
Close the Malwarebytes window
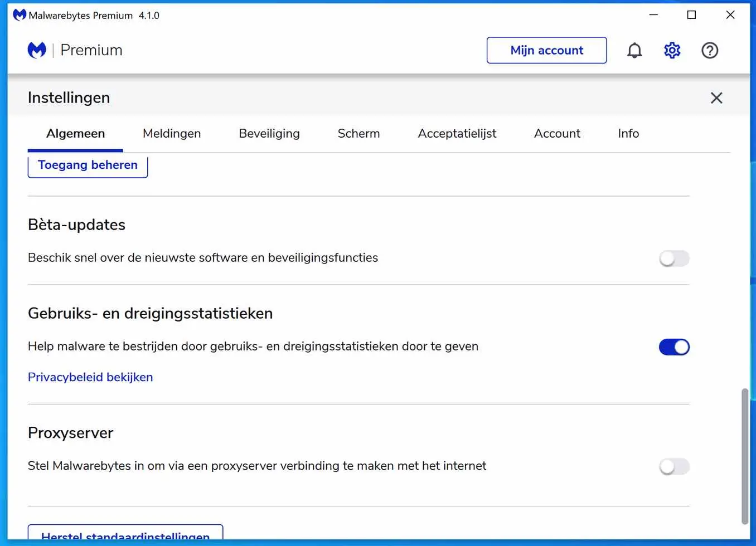coord(730,15)
